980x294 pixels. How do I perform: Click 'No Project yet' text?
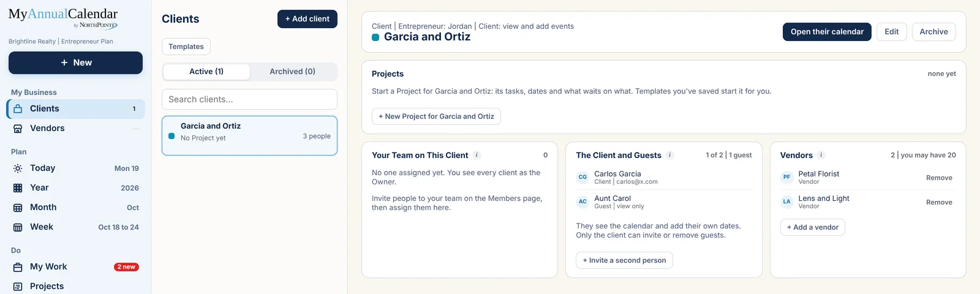coord(203,138)
